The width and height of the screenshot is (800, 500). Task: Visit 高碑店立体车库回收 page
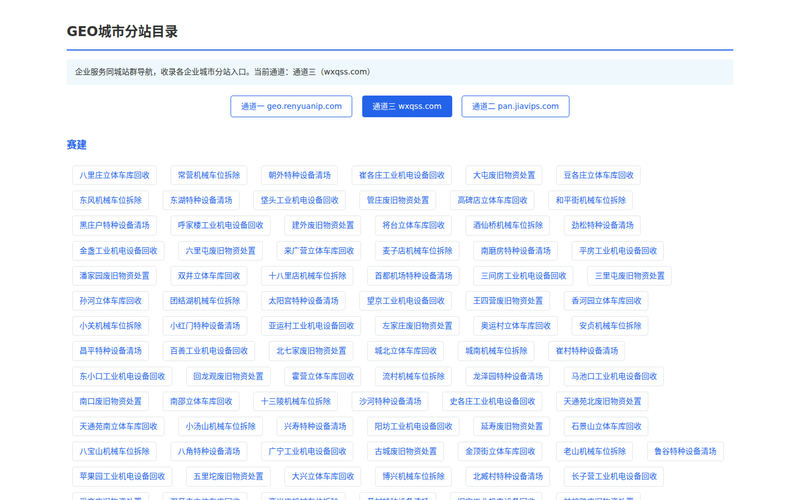[492, 200]
